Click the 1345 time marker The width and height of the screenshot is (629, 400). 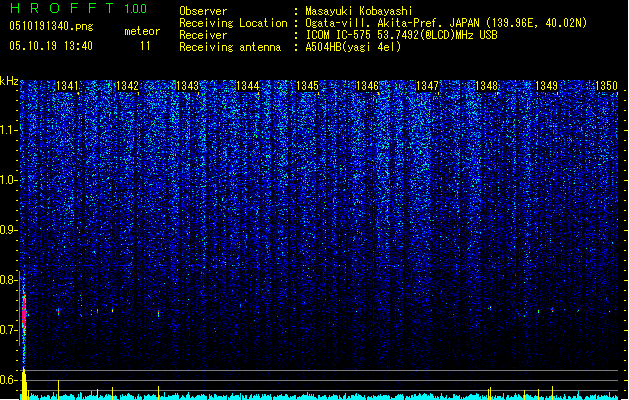pos(307,86)
